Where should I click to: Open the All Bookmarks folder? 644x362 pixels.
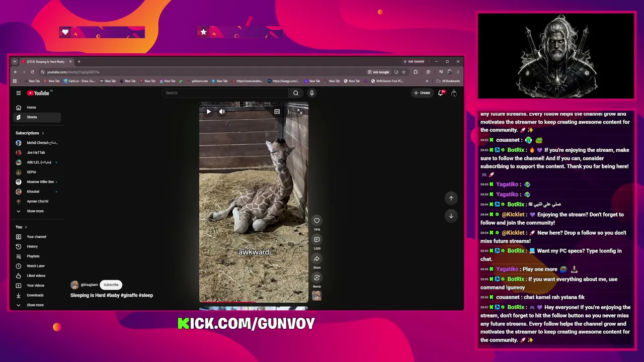pos(449,81)
